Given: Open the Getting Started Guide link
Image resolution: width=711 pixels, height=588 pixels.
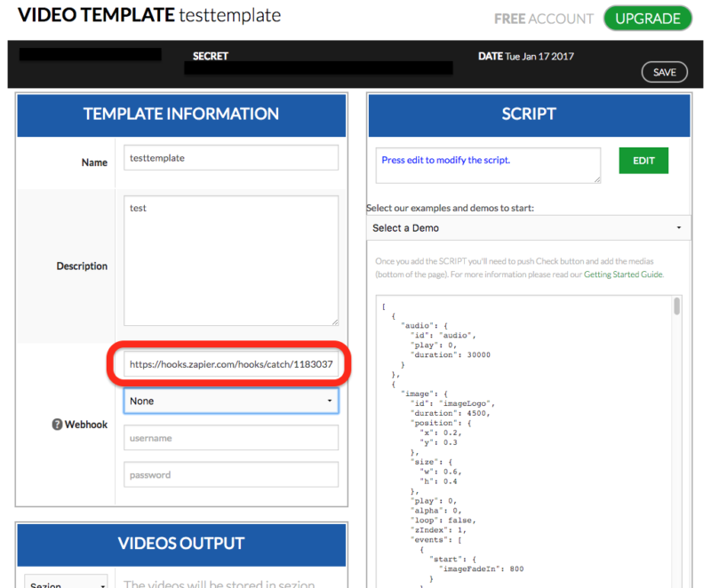Looking at the screenshot, I should point(623,274).
